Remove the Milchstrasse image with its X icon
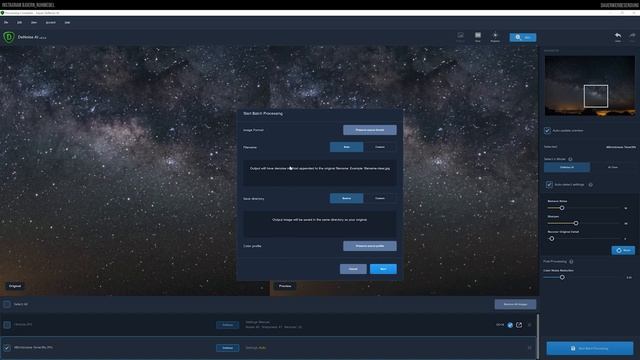The image size is (640, 360). [529, 348]
